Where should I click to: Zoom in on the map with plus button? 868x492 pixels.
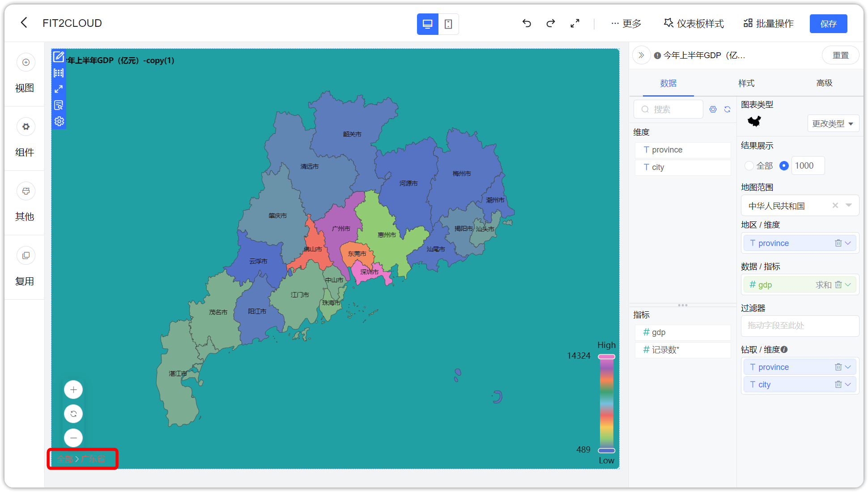click(73, 390)
